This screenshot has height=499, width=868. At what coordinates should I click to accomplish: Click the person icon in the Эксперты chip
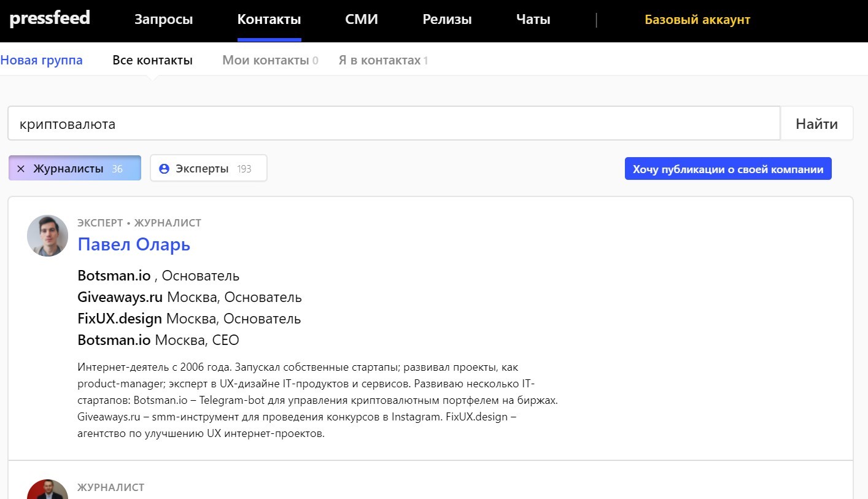point(164,169)
